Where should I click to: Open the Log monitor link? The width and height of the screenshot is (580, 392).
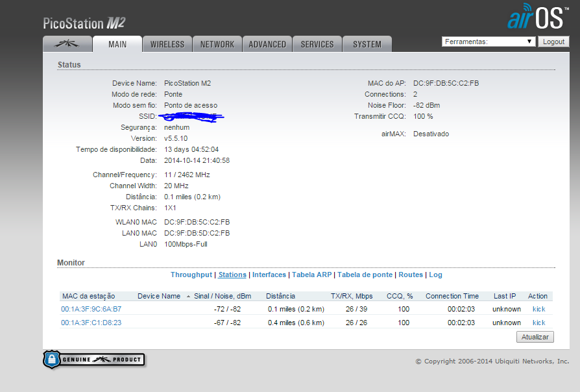click(435, 275)
